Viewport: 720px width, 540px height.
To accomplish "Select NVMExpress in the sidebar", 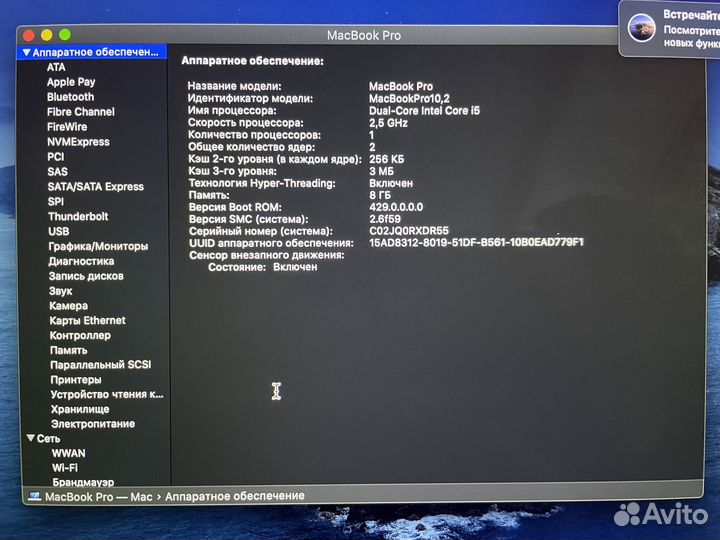I will pyautogui.click(x=78, y=142).
